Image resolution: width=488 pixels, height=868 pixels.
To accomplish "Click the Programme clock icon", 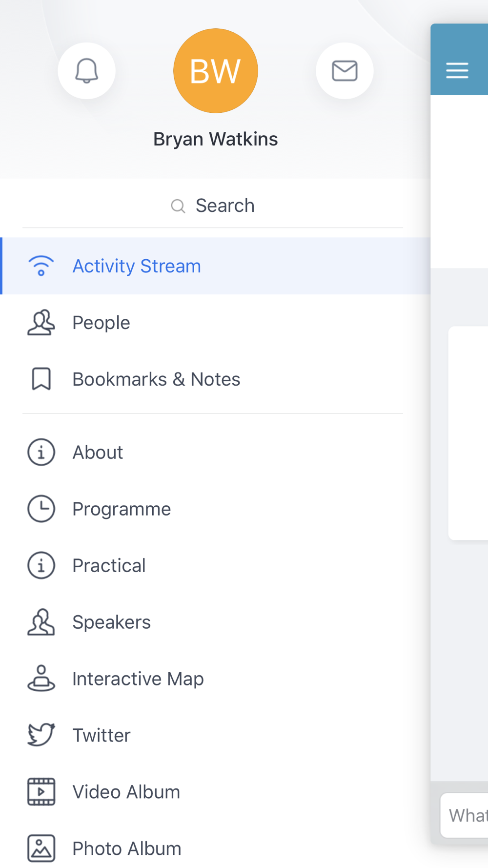I will (x=41, y=509).
